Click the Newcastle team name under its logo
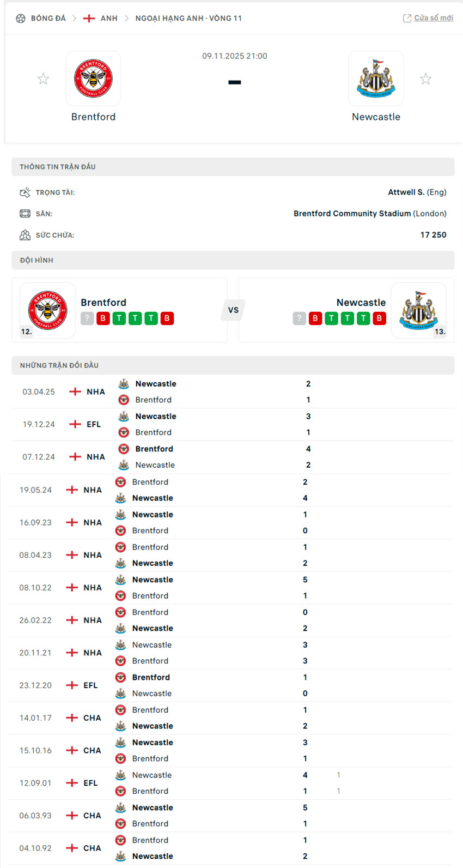 [x=376, y=116]
